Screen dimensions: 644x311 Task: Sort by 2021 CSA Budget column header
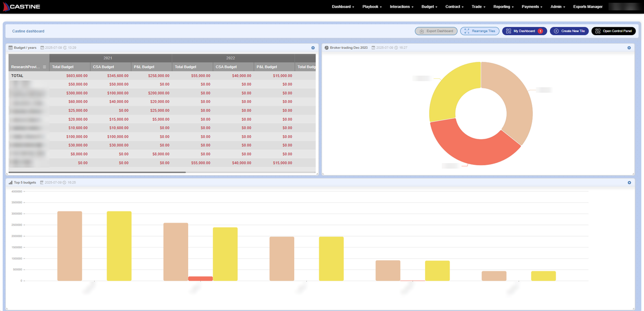pos(111,67)
